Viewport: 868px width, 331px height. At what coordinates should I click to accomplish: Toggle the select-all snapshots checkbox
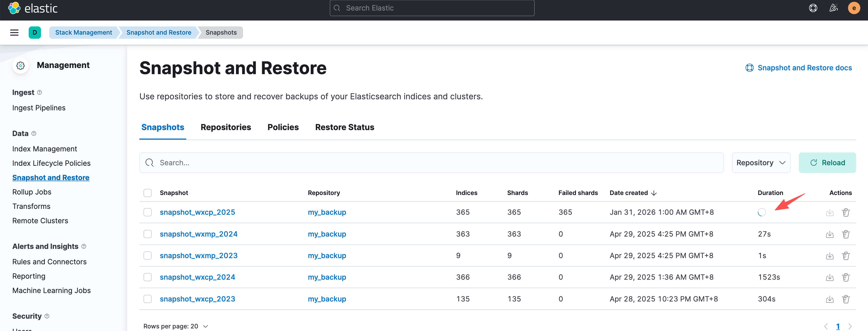click(148, 193)
